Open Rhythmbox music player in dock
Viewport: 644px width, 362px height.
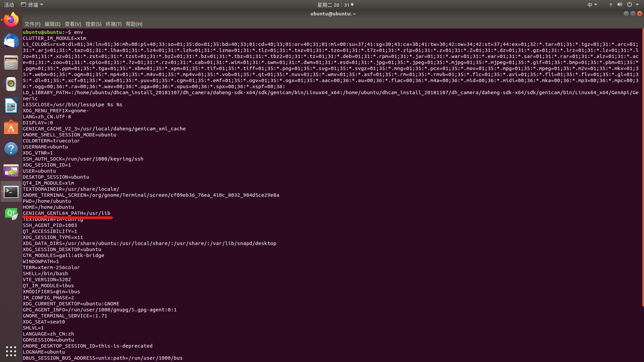tap(11, 84)
